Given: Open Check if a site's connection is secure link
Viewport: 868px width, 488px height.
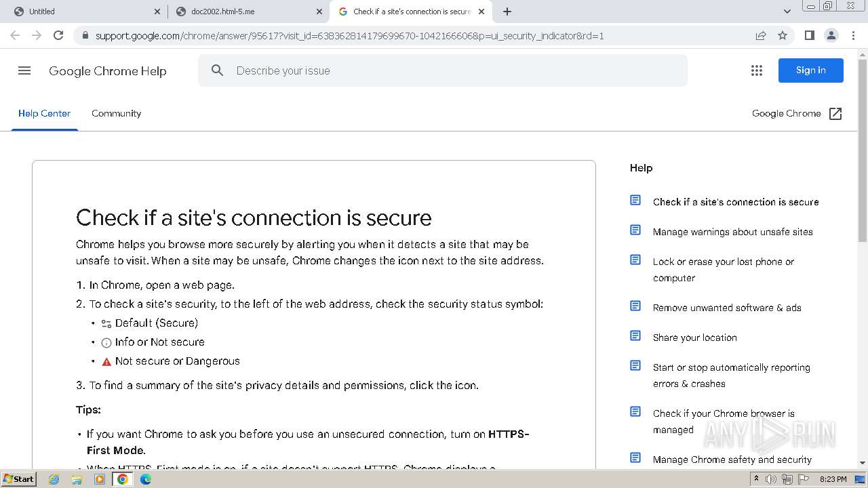Looking at the screenshot, I should tap(736, 202).
